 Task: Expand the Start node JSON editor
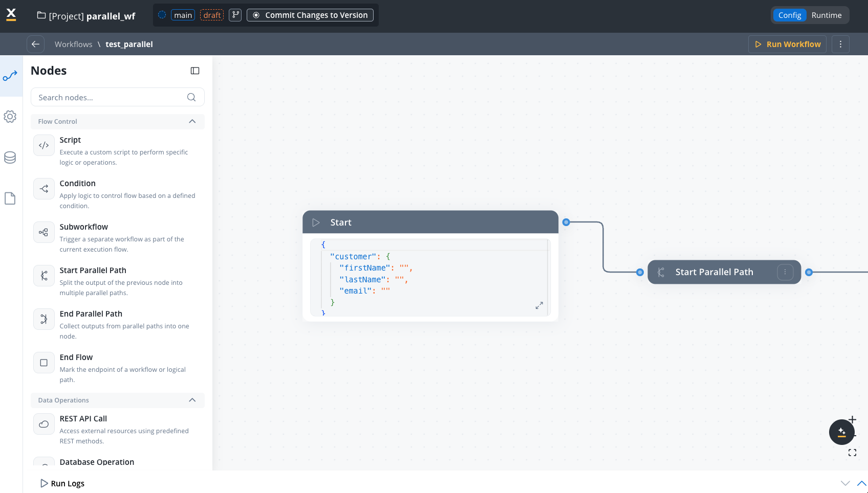(x=539, y=305)
